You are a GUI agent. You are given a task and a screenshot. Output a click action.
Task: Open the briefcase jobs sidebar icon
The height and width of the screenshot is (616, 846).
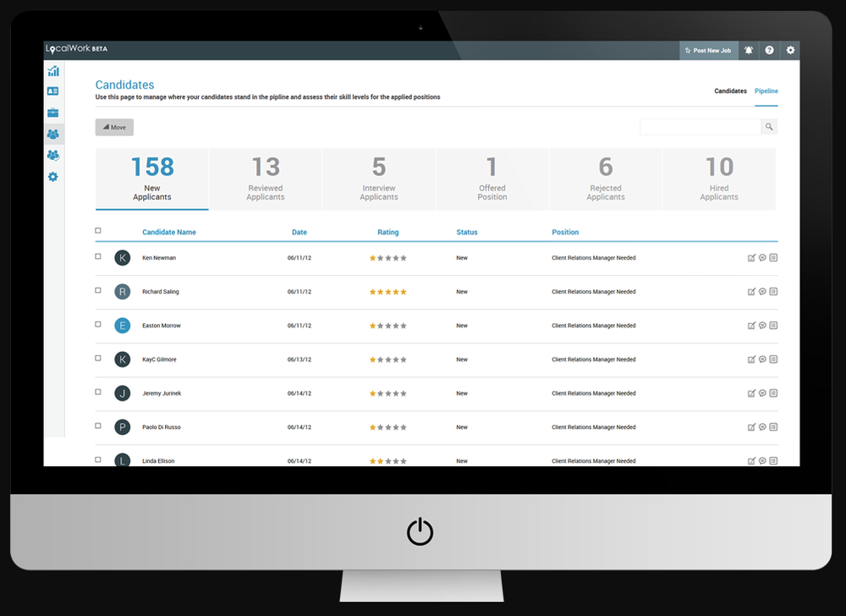tap(52, 113)
